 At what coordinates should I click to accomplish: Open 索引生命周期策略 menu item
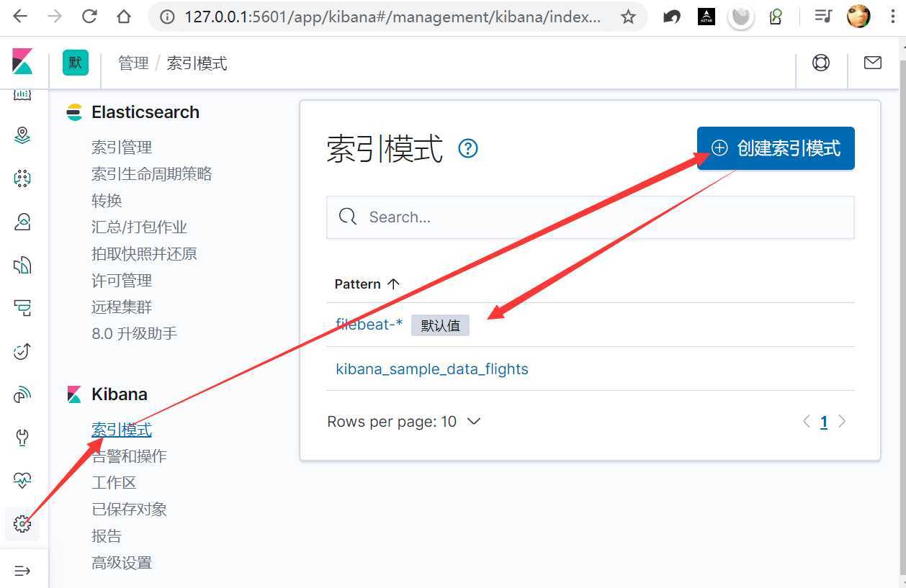[x=152, y=174]
